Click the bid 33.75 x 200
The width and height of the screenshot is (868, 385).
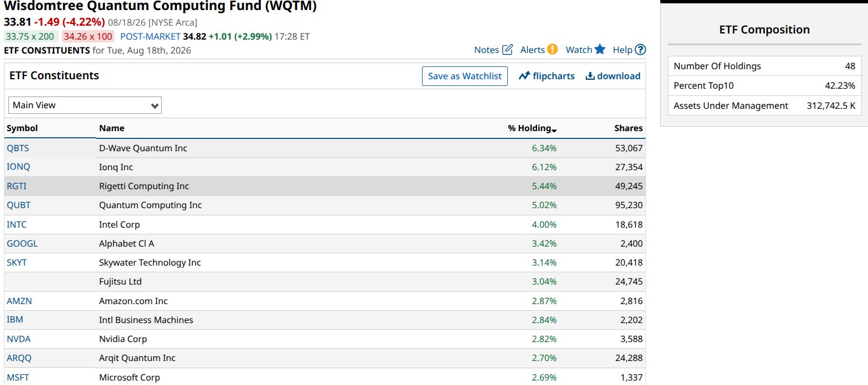point(30,36)
